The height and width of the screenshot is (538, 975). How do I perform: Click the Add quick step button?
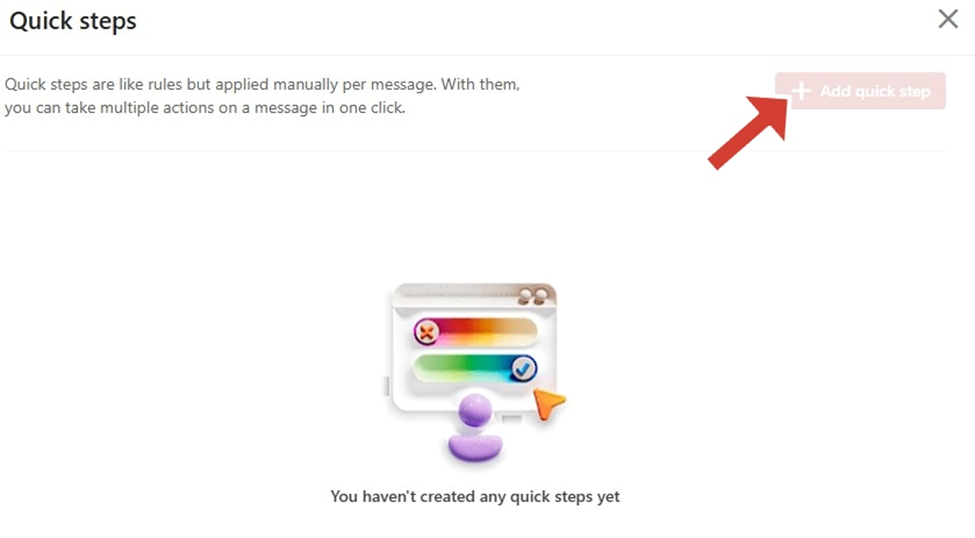tap(860, 91)
